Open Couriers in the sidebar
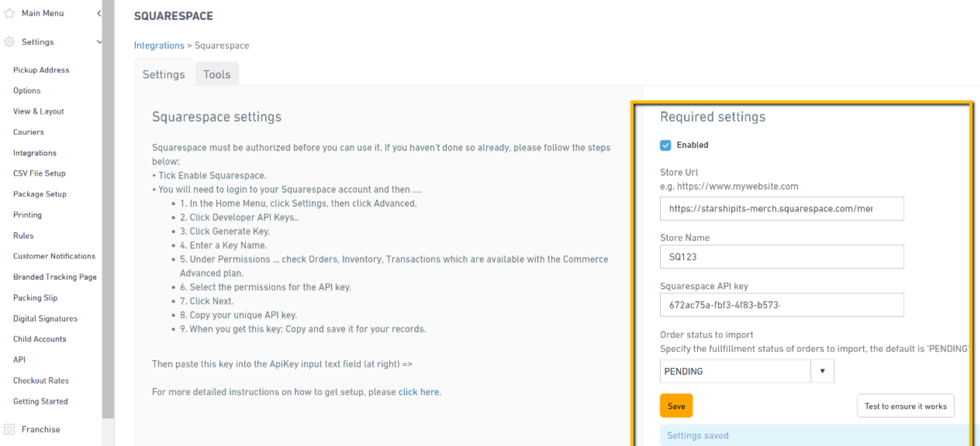Image resolution: width=980 pixels, height=446 pixels. 28,132
